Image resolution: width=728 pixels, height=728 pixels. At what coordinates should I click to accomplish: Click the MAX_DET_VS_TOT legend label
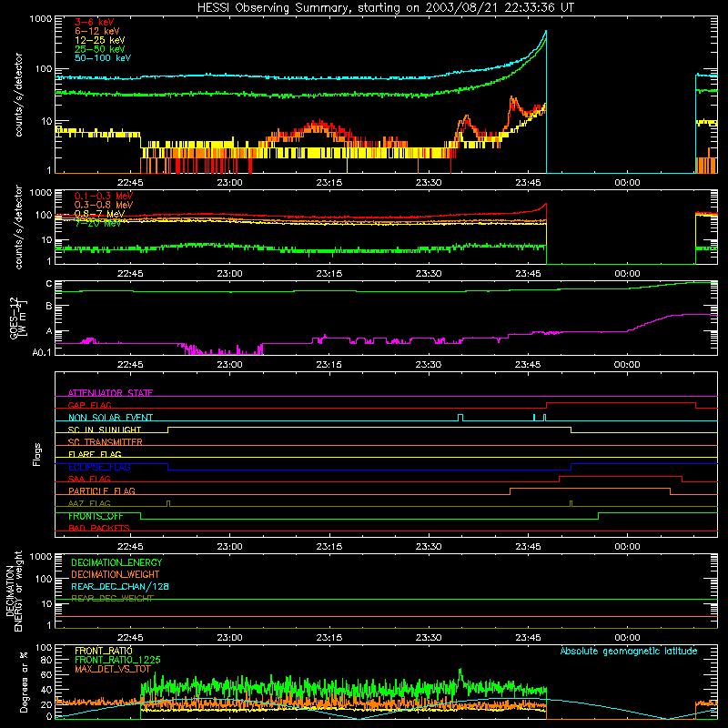(x=113, y=669)
